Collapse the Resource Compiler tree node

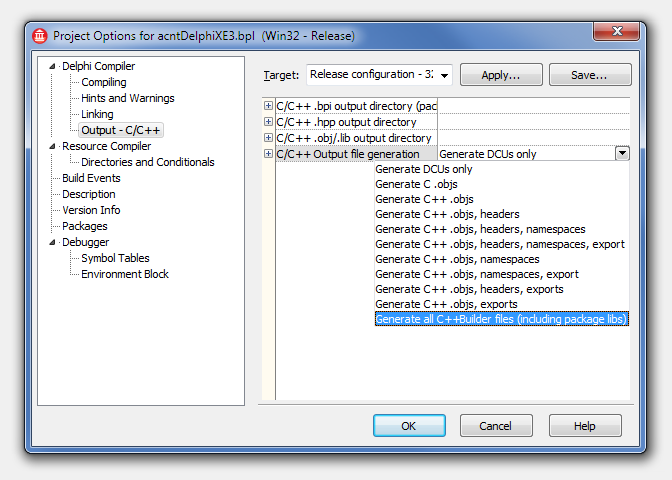point(52,147)
